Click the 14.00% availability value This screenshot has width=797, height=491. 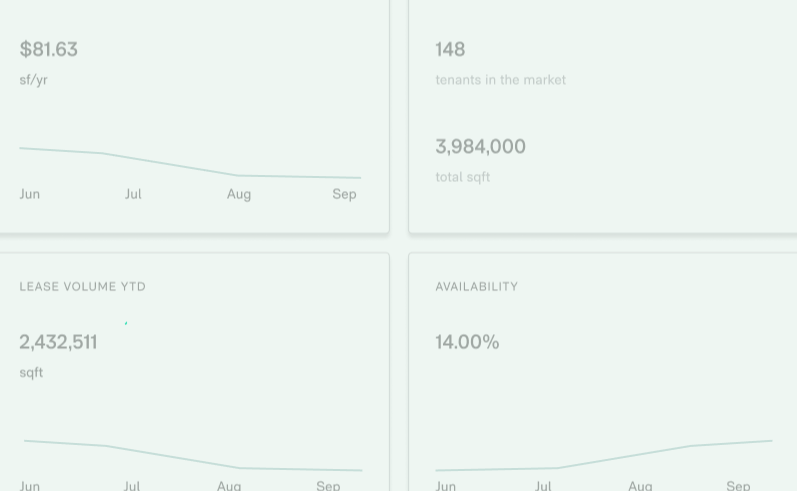pos(467,342)
